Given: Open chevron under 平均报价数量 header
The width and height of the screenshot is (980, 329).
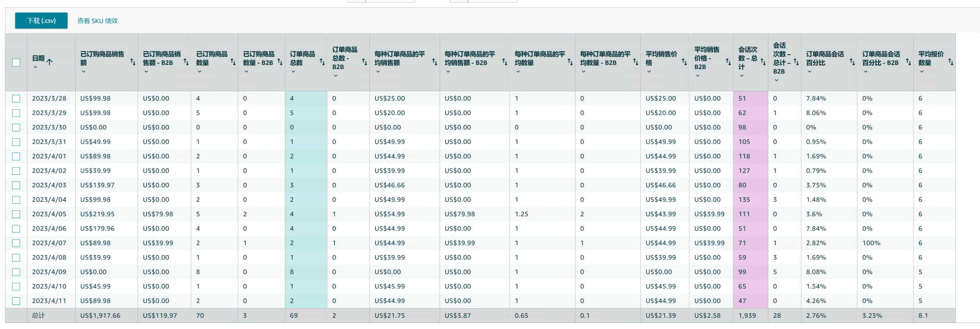Looking at the screenshot, I should point(922,72).
